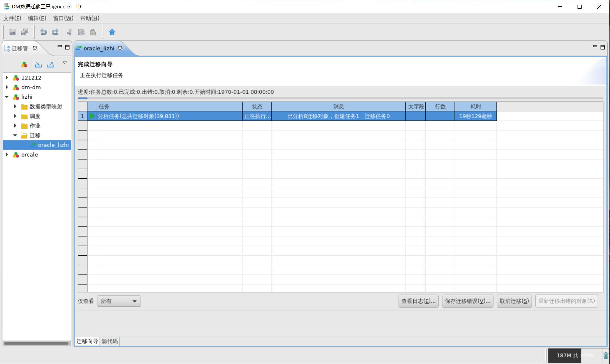Image resolution: width=610 pixels, height=364 pixels.
Task: Expand the dm-dm project node
Action: tap(7, 87)
